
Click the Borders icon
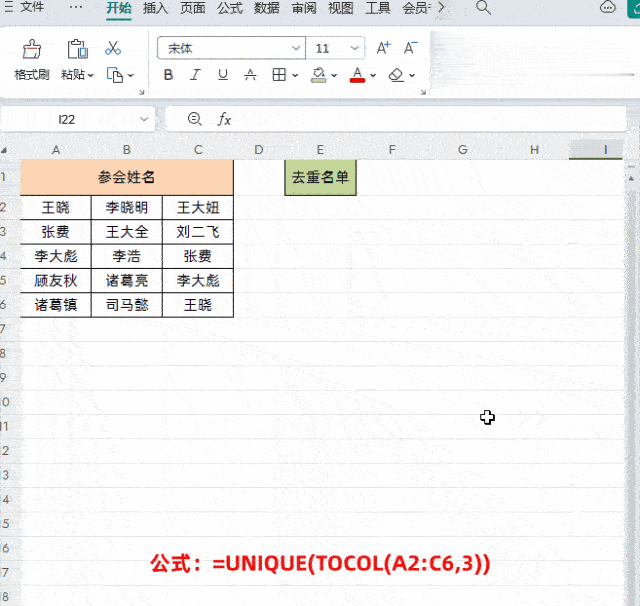279,75
